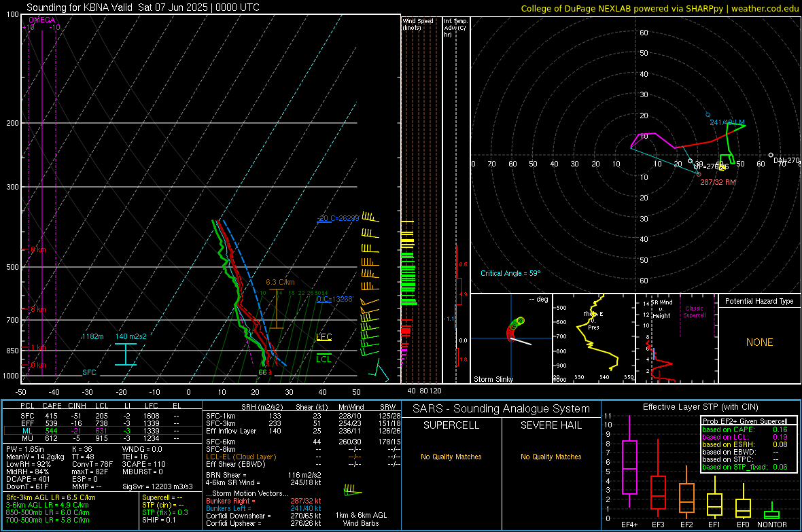
Task: Click the Prob EF2+ Given Supercell header
Action: pos(745,421)
